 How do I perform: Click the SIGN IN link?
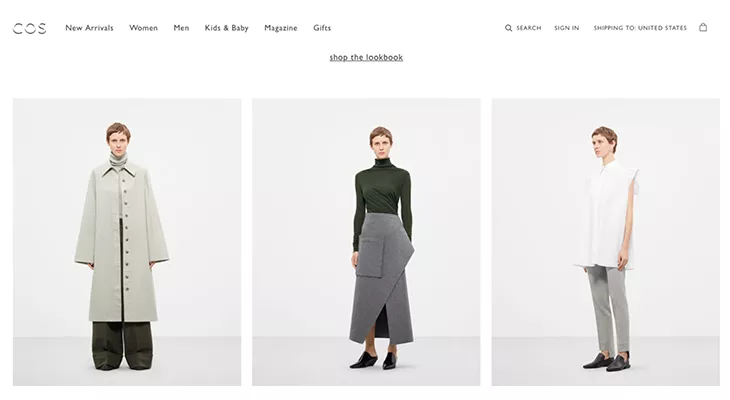point(567,28)
